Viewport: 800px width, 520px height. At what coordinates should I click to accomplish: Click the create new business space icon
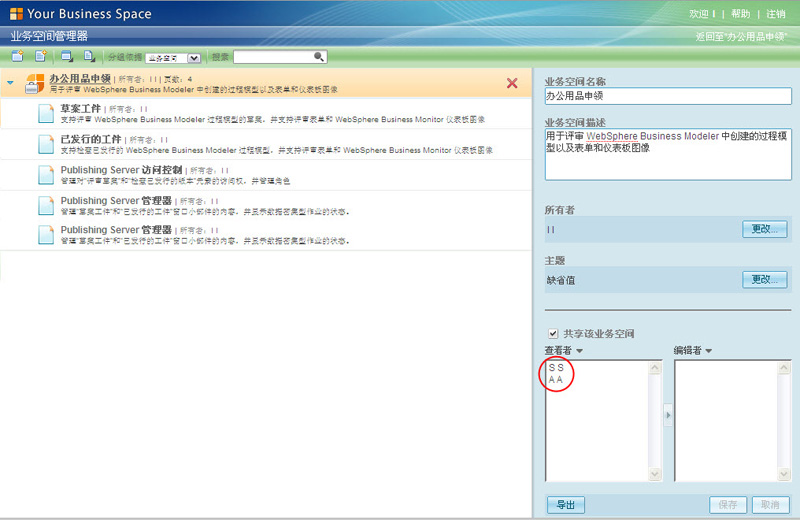pos(17,56)
